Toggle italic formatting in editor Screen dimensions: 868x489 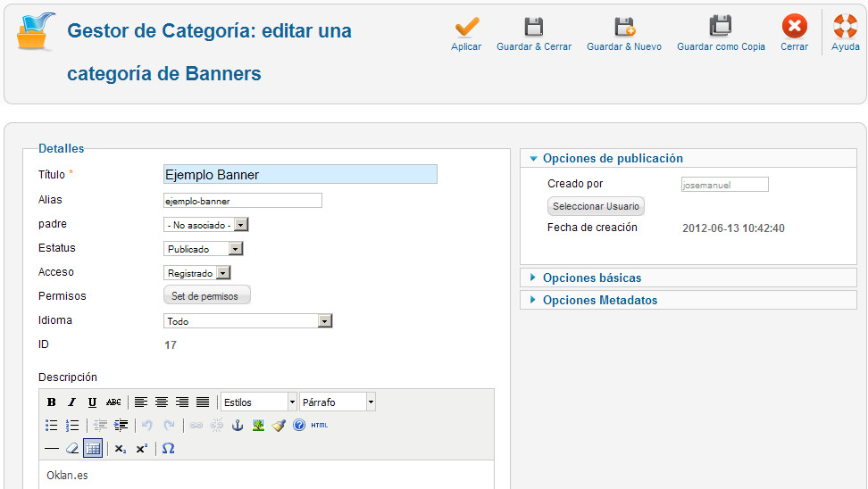71,402
